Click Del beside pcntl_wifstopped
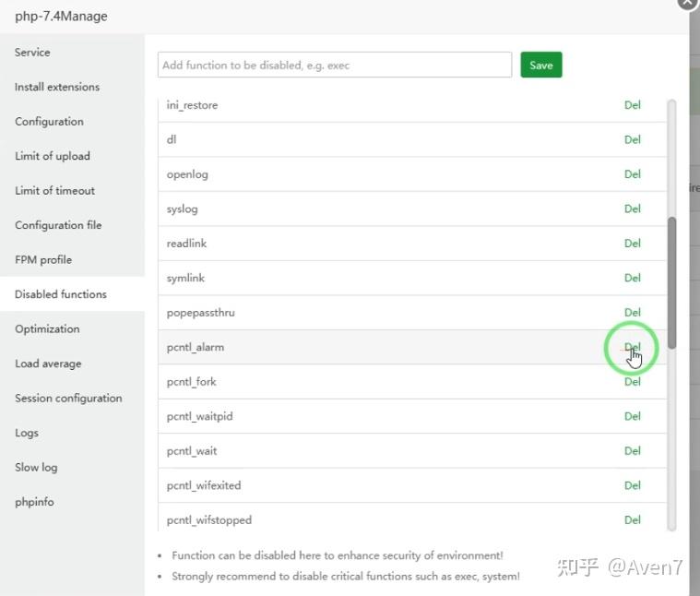Viewport: 700px width, 596px height. [632, 519]
